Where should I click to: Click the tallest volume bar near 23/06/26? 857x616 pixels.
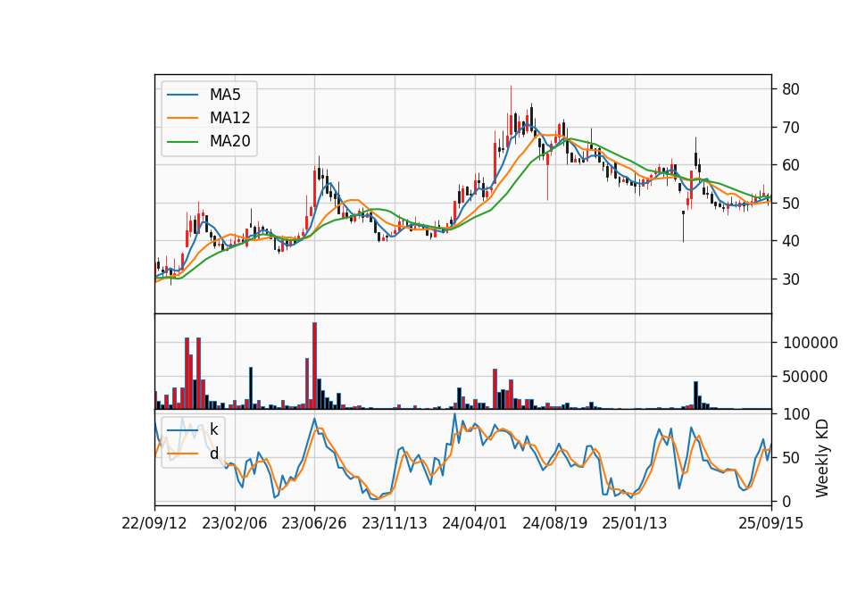pyautogui.click(x=314, y=366)
